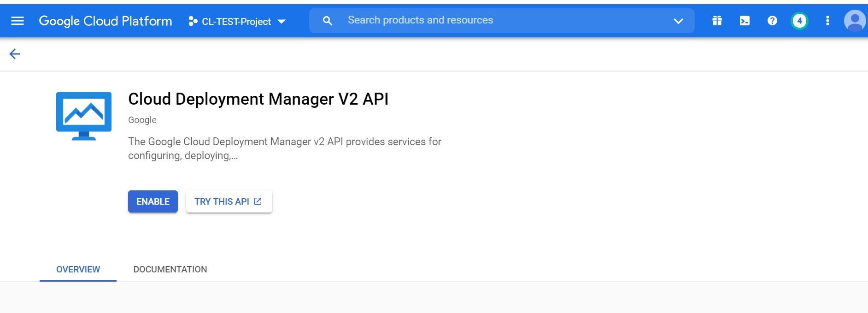Image resolution: width=868 pixels, height=313 pixels.
Task: Click the Google publisher label
Action: pos(142,120)
